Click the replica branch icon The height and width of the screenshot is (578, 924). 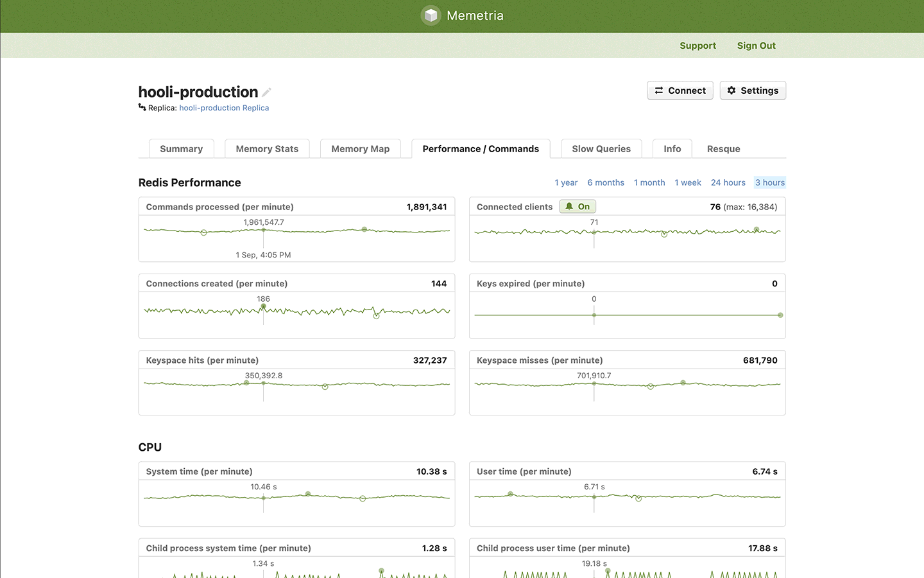[x=142, y=107]
